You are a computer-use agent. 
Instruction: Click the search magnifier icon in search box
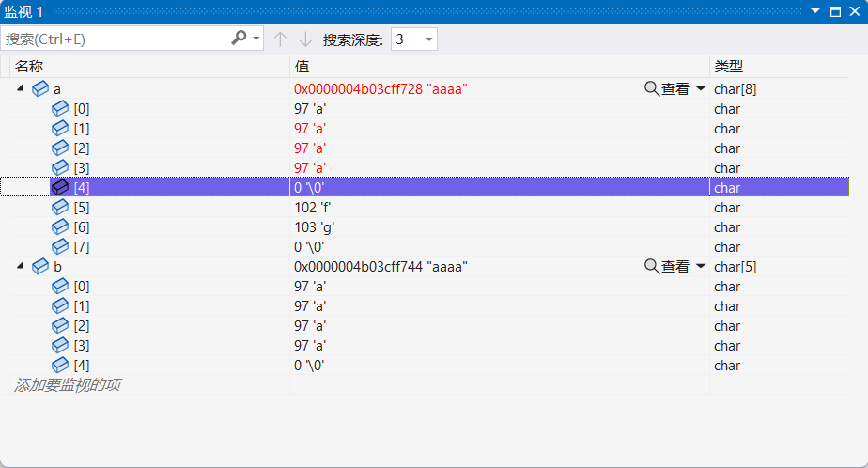click(239, 39)
